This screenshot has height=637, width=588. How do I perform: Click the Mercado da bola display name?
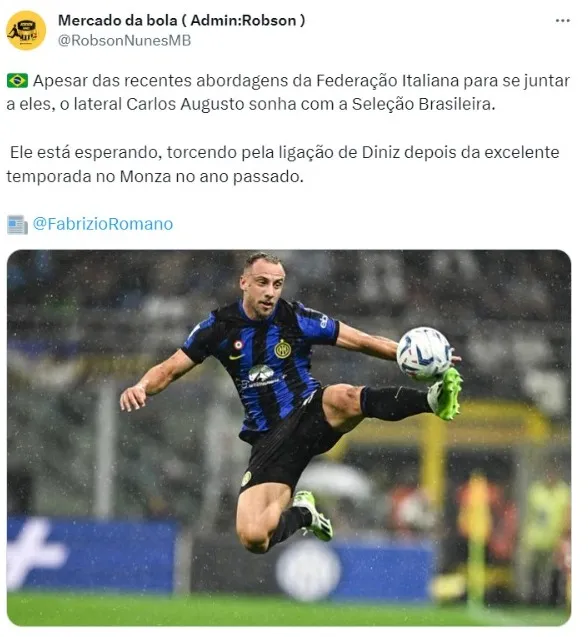(x=181, y=20)
